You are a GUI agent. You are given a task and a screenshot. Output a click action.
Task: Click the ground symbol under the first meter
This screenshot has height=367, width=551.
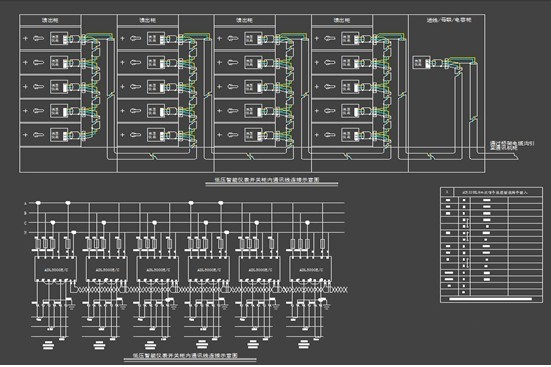pyautogui.click(x=71, y=306)
